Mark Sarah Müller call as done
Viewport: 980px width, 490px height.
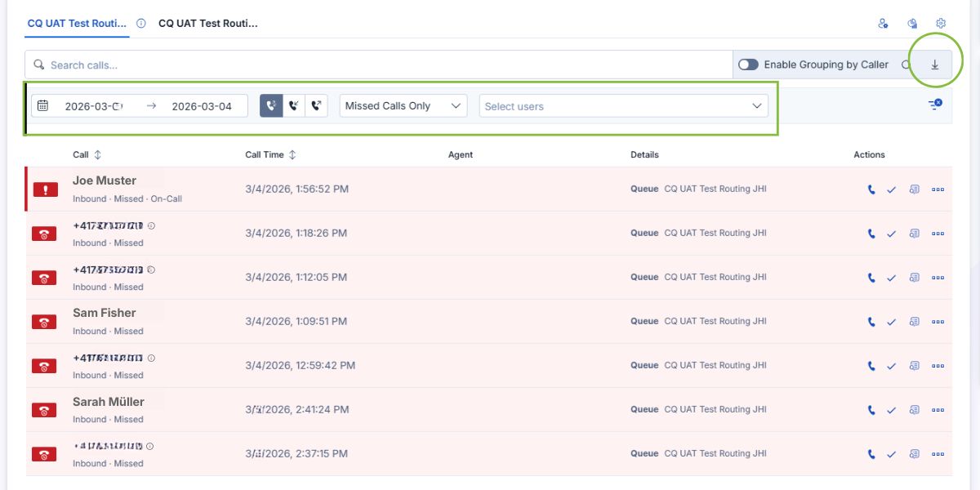coord(892,410)
